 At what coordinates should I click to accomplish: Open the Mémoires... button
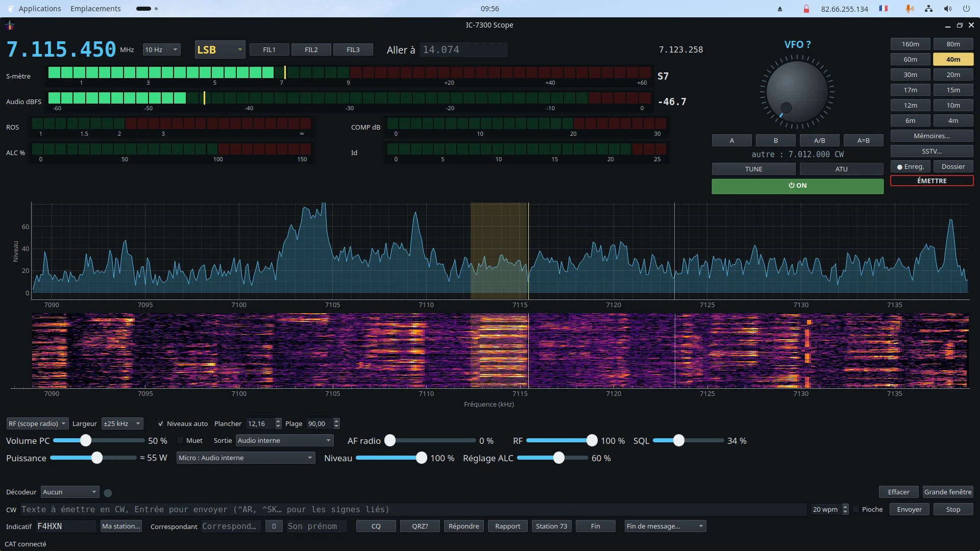(932, 136)
